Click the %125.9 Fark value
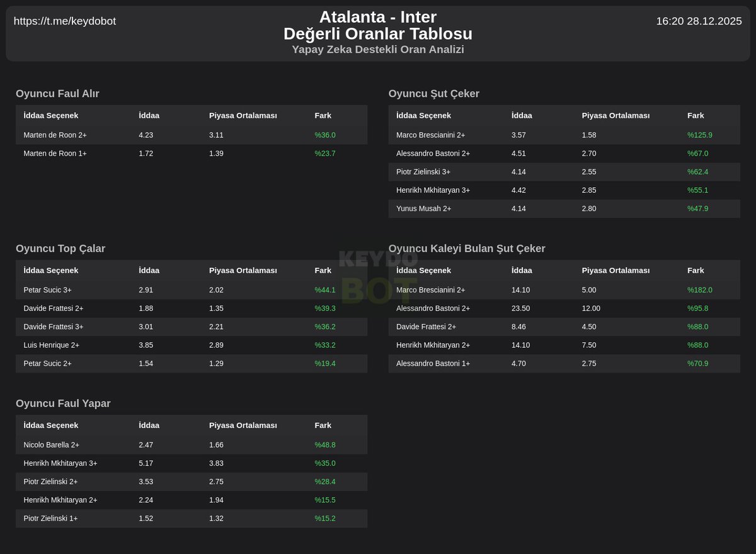This screenshot has height=554, width=756. 700,135
